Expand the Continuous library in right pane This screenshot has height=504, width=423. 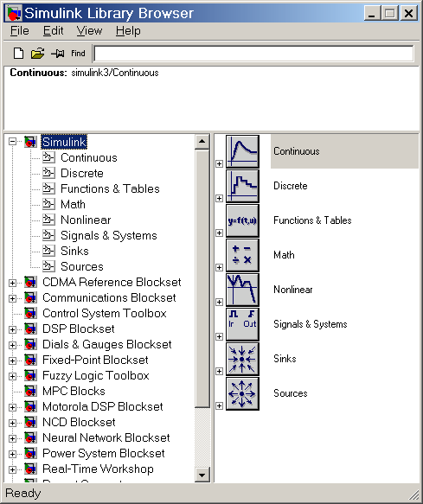click(220, 164)
